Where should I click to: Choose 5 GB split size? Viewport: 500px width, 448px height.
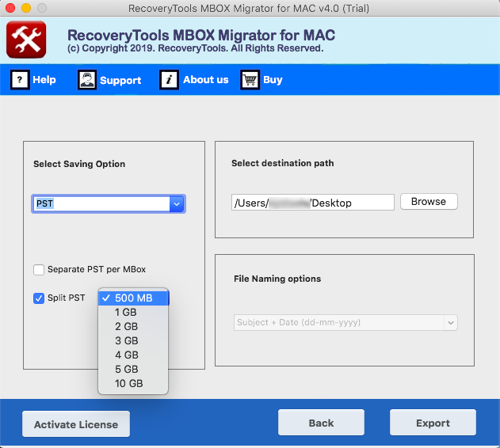pos(133,370)
